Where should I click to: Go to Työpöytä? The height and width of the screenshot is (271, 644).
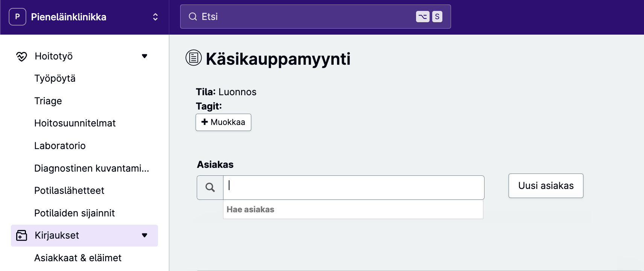[x=55, y=78]
